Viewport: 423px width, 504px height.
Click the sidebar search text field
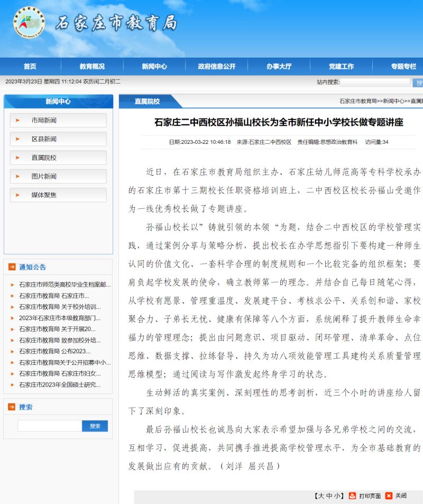[x=50, y=426]
